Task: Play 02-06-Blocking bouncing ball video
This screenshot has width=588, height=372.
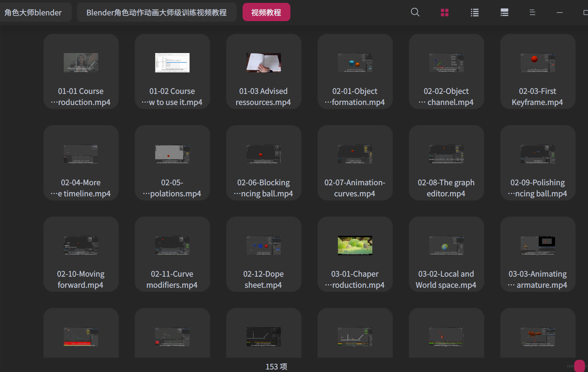Action: 263,163
